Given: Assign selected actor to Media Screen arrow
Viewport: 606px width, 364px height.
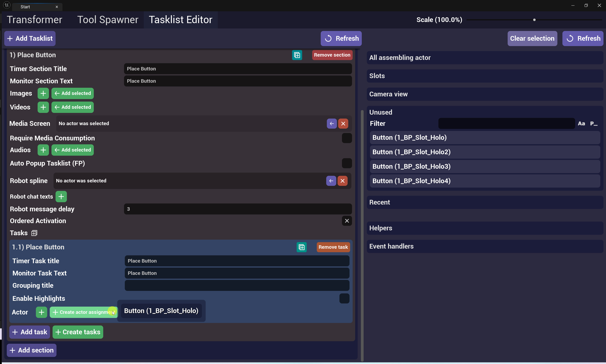Looking at the screenshot, I should [x=332, y=124].
